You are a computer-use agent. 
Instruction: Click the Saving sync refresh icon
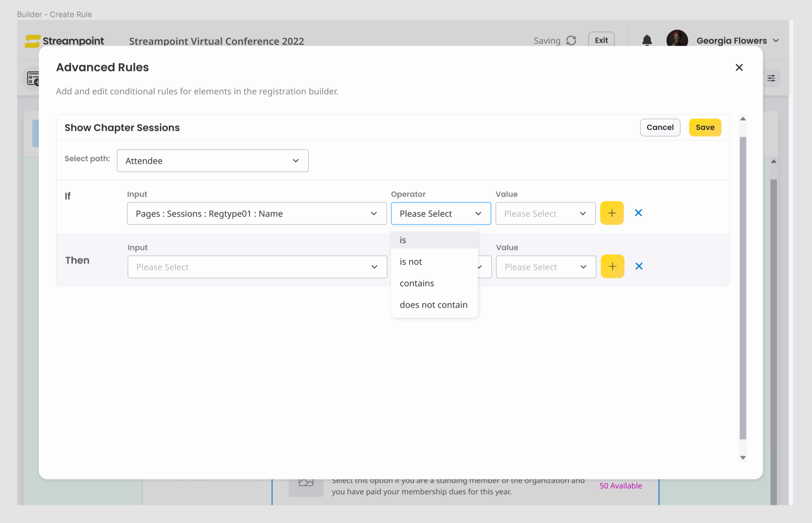tap(571, 40)
